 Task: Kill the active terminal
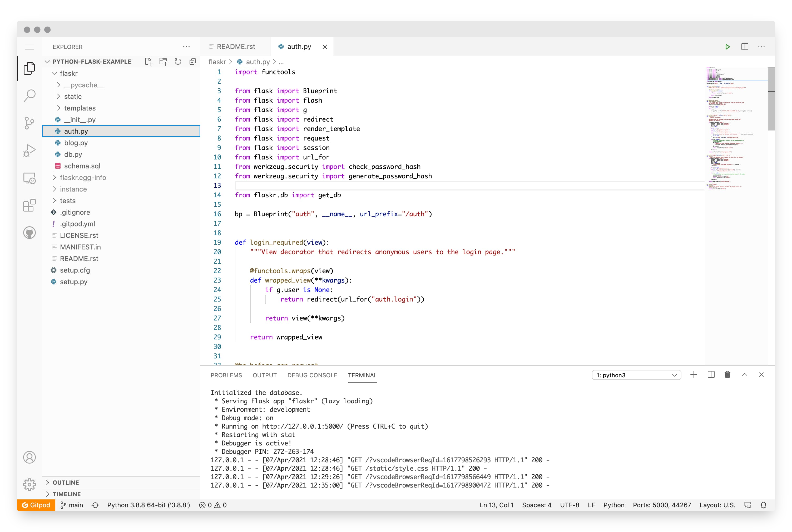click(x=727, y=375)
